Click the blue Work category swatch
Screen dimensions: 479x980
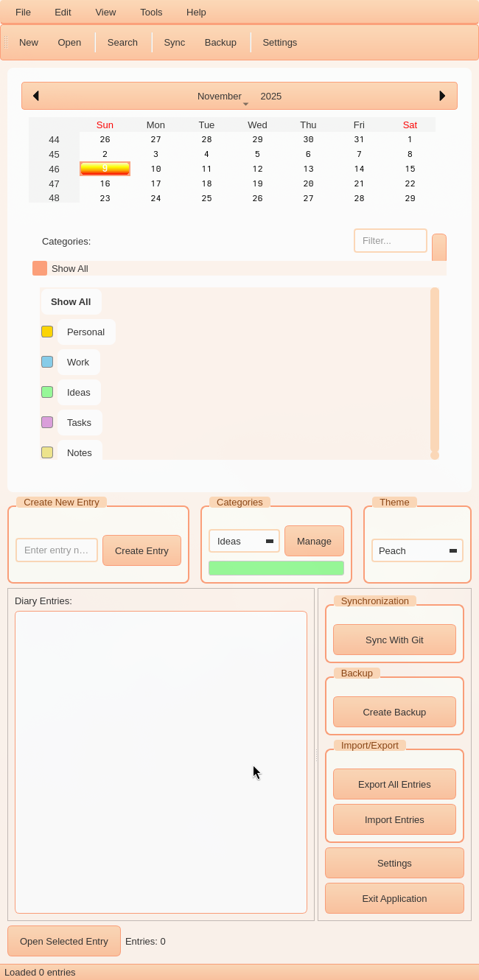point(47,362)
